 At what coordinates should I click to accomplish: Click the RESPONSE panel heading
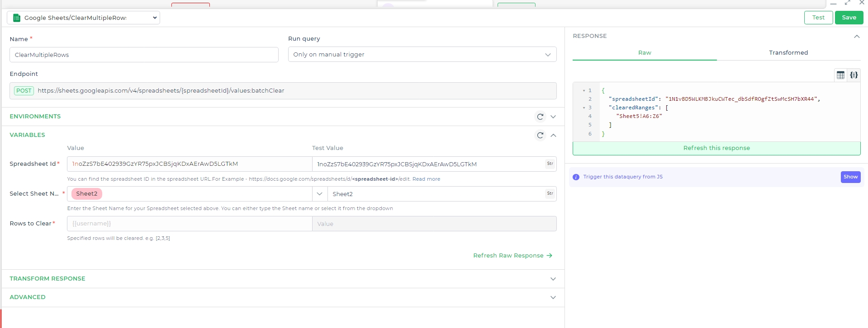point(590,36)
